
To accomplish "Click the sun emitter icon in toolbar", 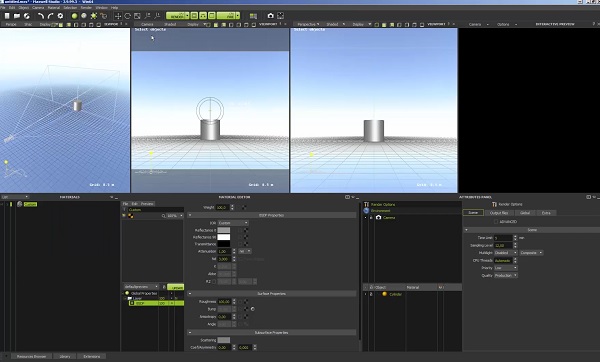I will [x=94, y=16].
